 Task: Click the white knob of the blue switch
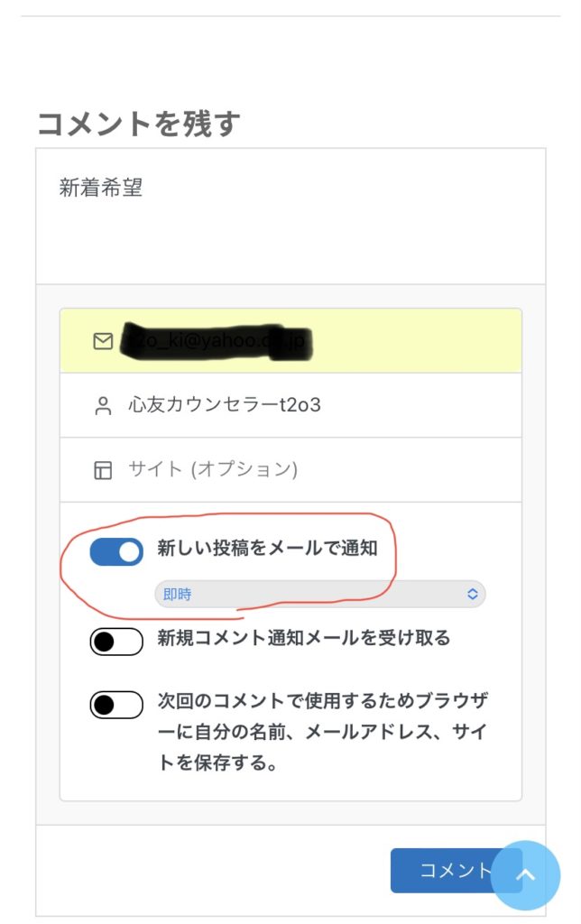click(130, 552)
